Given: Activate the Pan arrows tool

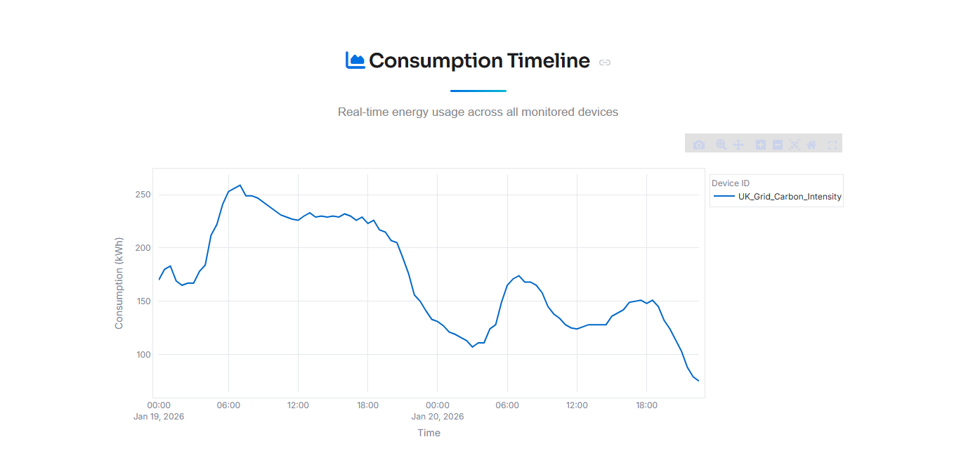Looking at the screenshot, I should coord(738,145).
